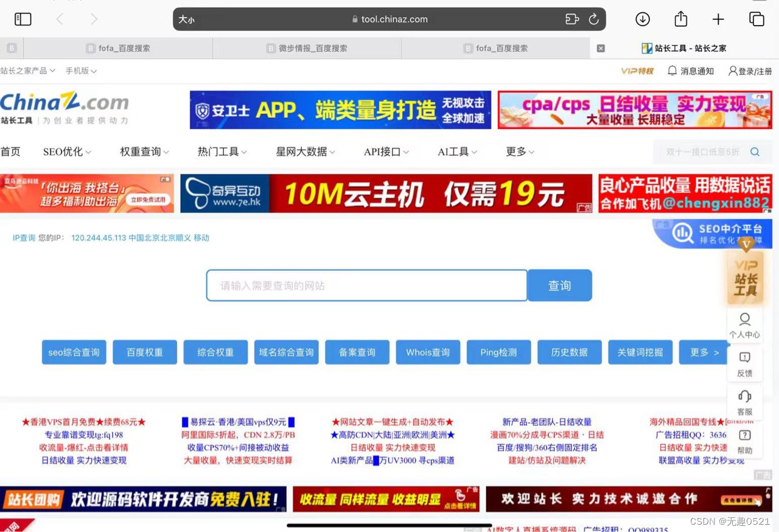
Task: Open 客服 headset icon
Action: 744,404
